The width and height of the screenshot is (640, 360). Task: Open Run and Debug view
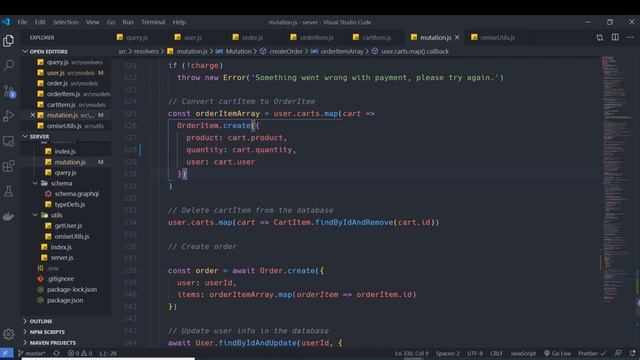[x=9, y=116]
